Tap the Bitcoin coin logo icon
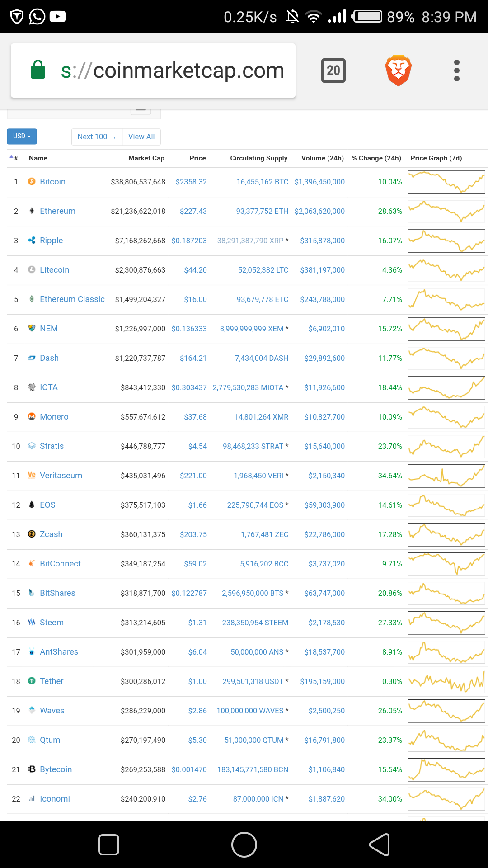 tap(32, 181)
